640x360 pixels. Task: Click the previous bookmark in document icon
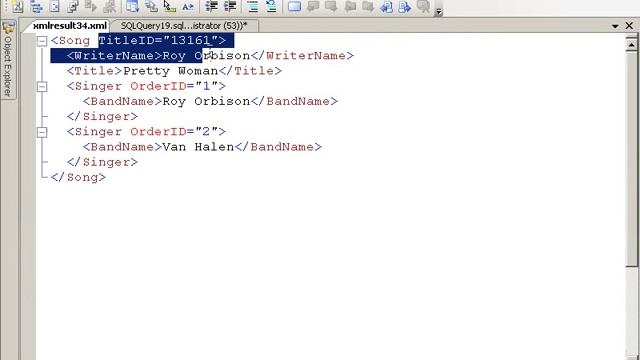point(387,6)
